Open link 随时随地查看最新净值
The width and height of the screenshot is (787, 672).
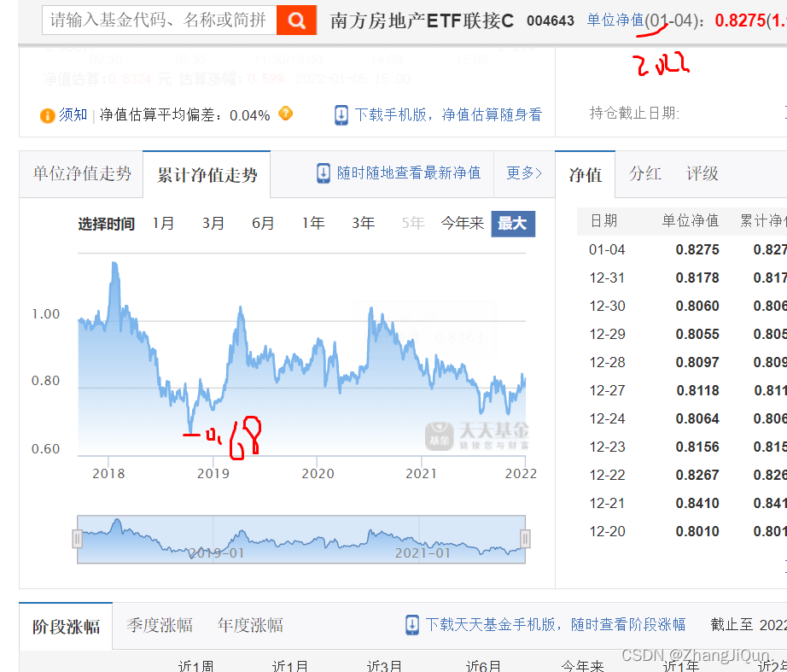click(x=409, y=173)
